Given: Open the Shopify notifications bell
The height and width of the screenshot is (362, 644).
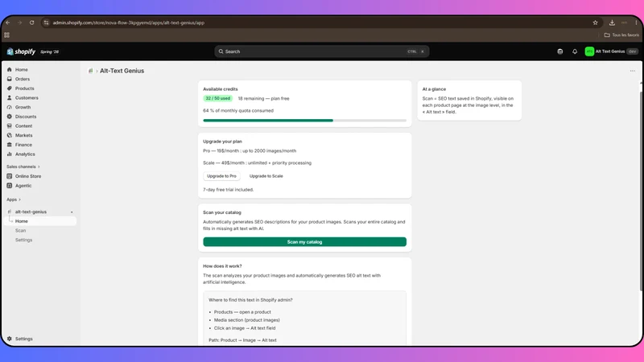Looking at the screenshot, I should click(575, 51).
